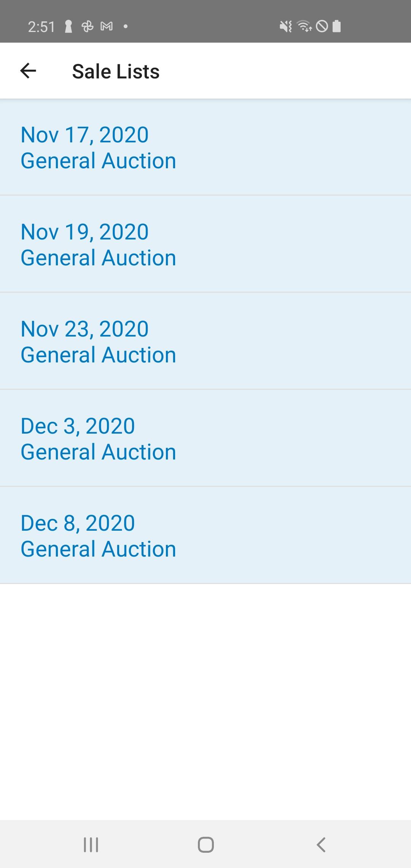Click the Sale Lists header title
The image size is (411, 868).
point(116,72)
